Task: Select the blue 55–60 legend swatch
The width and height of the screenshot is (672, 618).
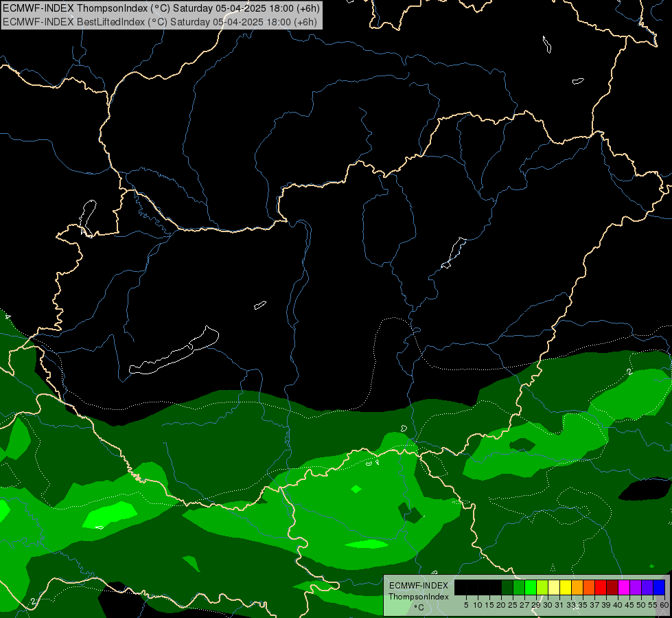Action: (659, 587)
